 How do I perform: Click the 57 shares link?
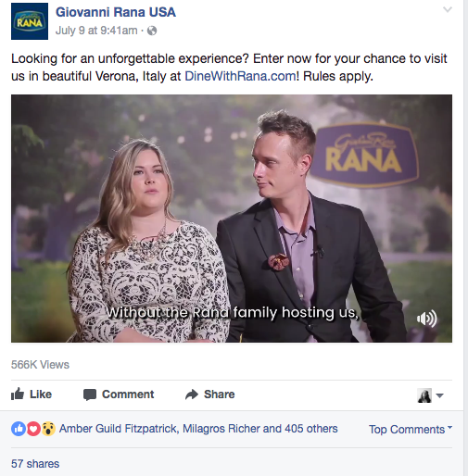[x=35, y=464]
